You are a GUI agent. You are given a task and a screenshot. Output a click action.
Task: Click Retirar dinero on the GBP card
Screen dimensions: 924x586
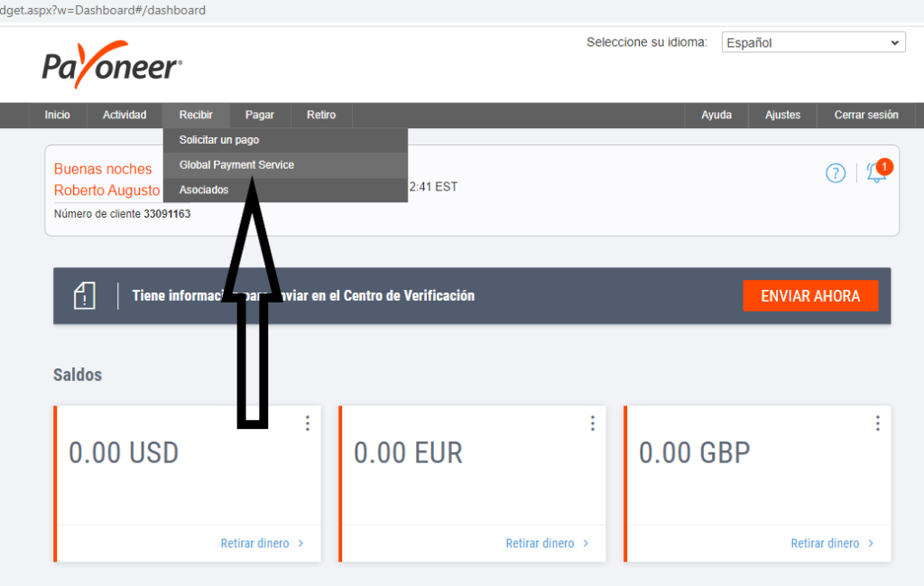(833, 544)
